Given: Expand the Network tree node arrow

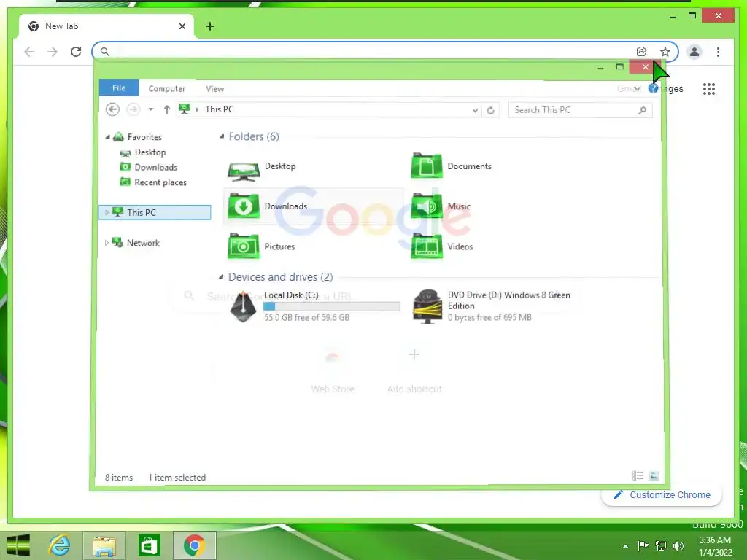Looking at the screenshot, I should [x=107, y=243].
